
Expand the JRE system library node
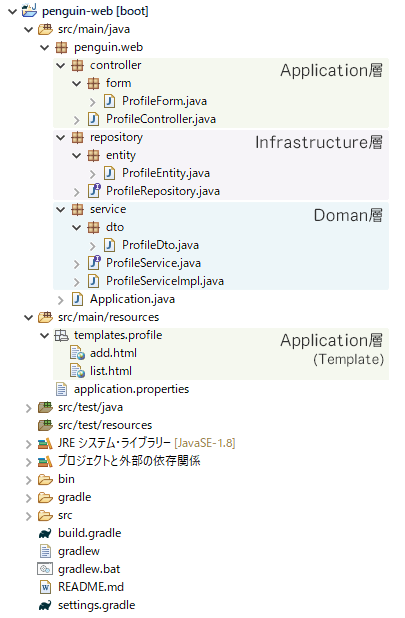[28, 444]
